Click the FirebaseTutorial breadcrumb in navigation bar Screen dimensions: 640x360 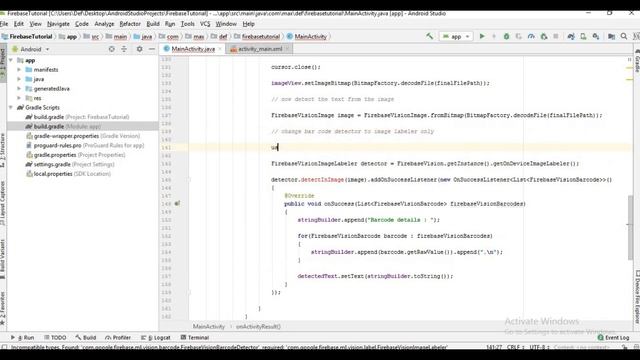pos(27,36)
